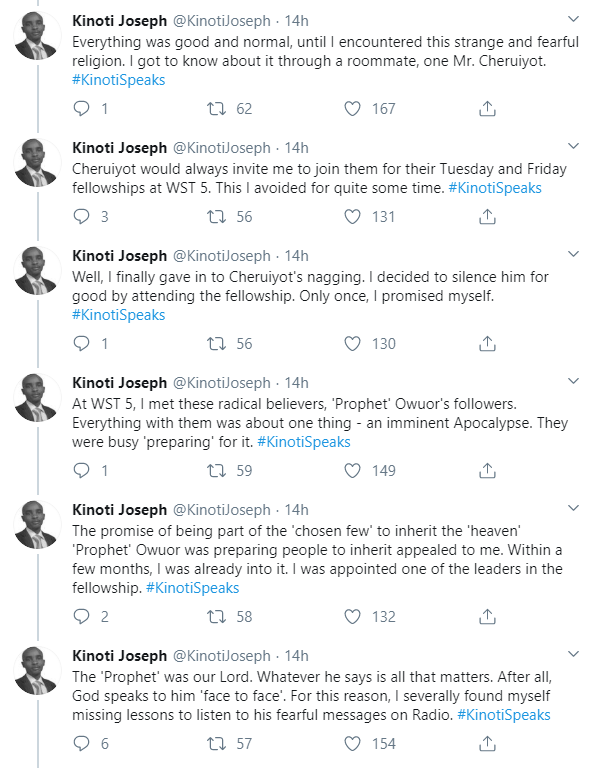Open #KinotiSpeaks hashtag after 'messages on Radio'
594x768 pixels.
point(504,715)
